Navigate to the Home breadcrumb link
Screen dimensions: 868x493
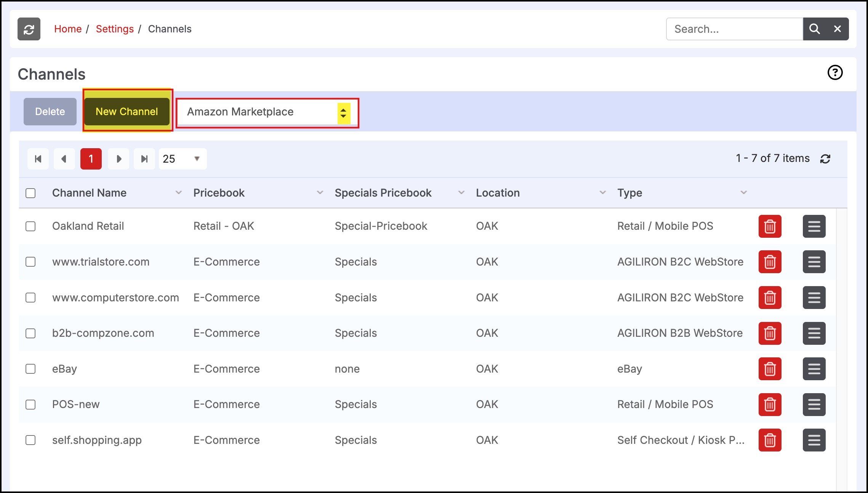(x=68, y=29)
